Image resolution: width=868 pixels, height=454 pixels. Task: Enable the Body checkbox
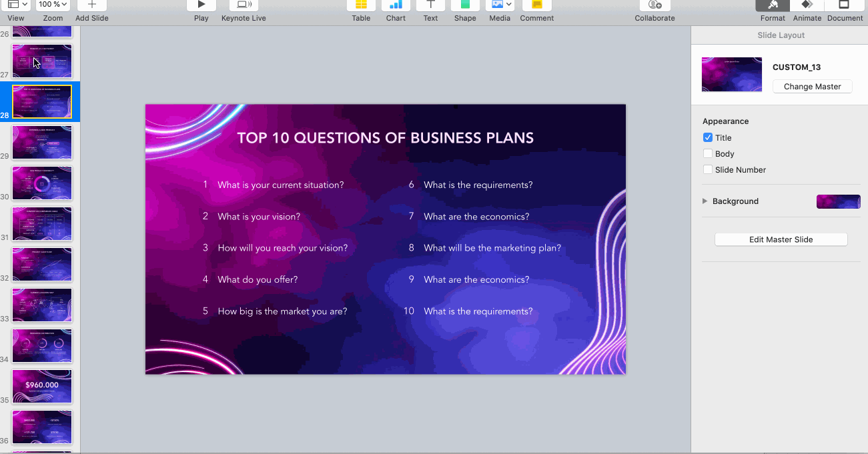708,154
